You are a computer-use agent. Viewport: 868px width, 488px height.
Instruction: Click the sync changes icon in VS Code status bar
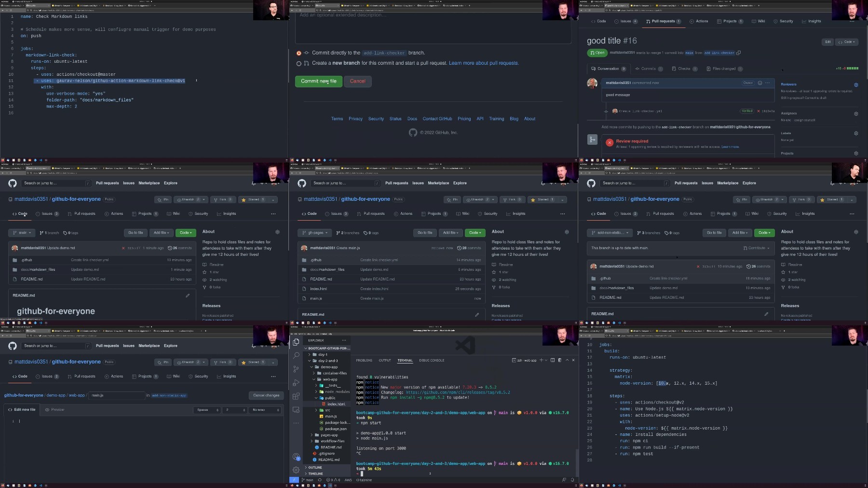point(319,480)
